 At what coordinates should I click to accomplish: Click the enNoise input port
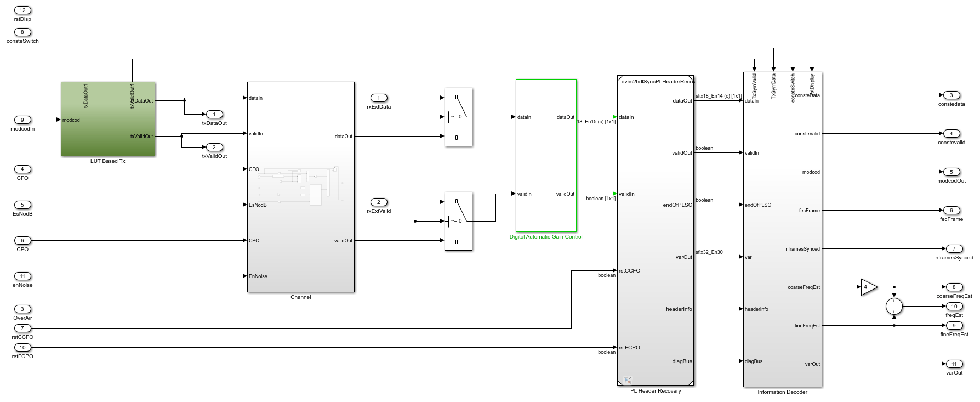point(22,276)
